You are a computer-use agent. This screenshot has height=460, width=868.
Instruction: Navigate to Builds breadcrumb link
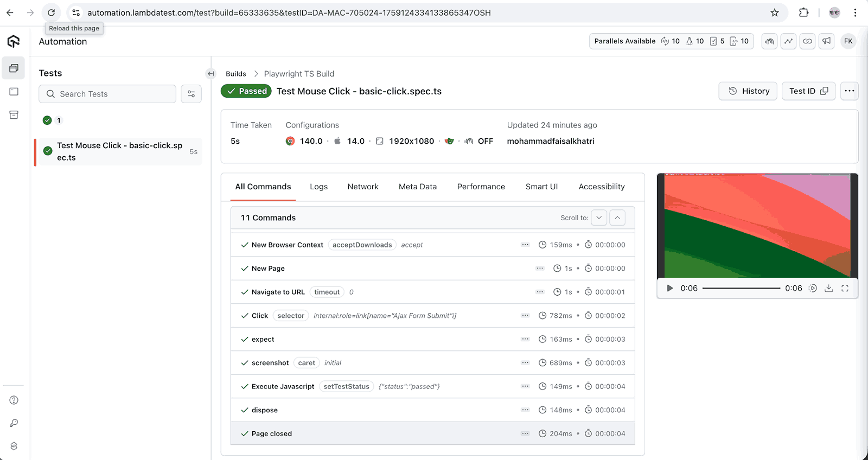(x=235, y=74)
